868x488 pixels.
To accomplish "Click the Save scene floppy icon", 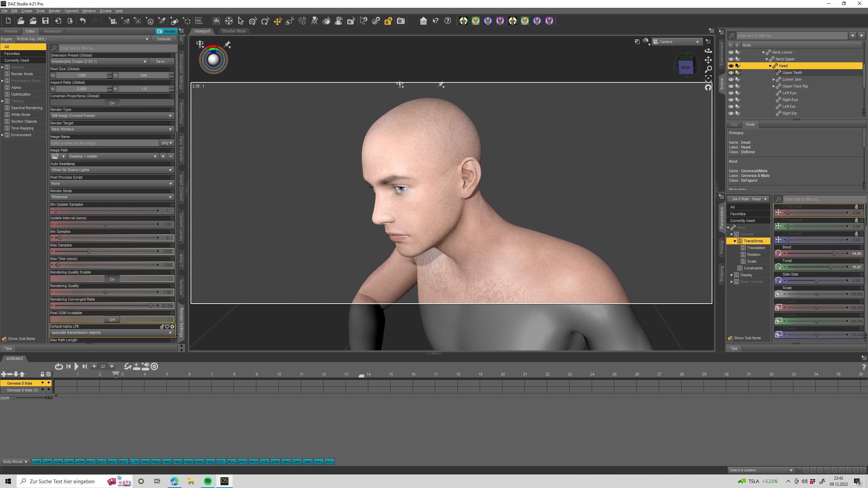I will (45, 21).
